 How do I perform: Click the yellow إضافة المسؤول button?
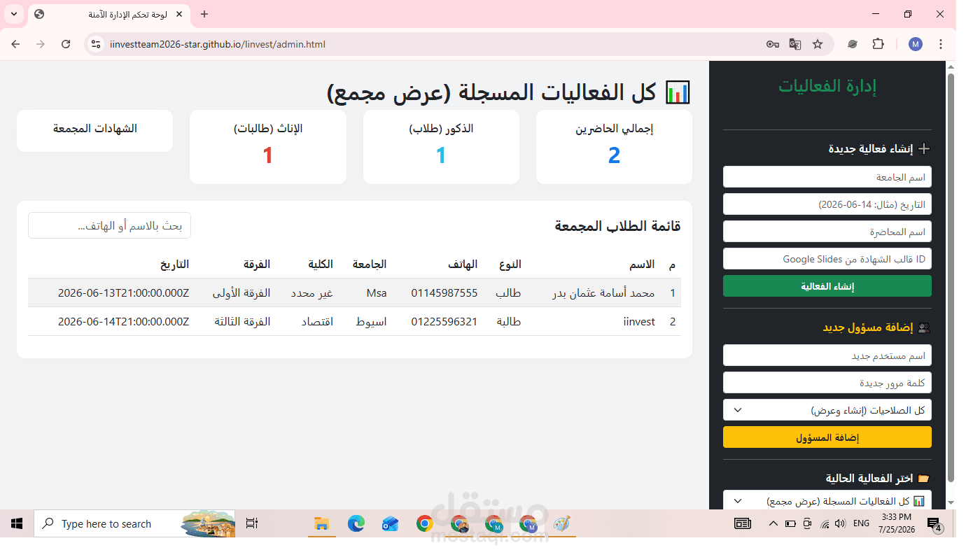point(827,437)
